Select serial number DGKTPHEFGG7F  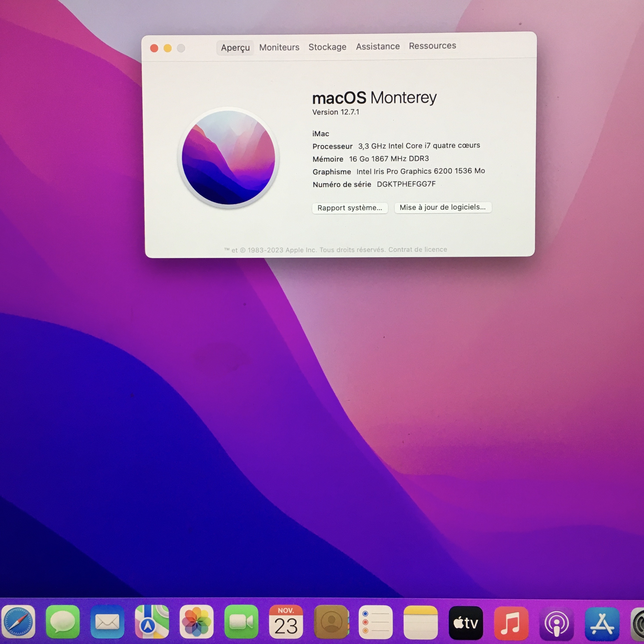(406, 184)
